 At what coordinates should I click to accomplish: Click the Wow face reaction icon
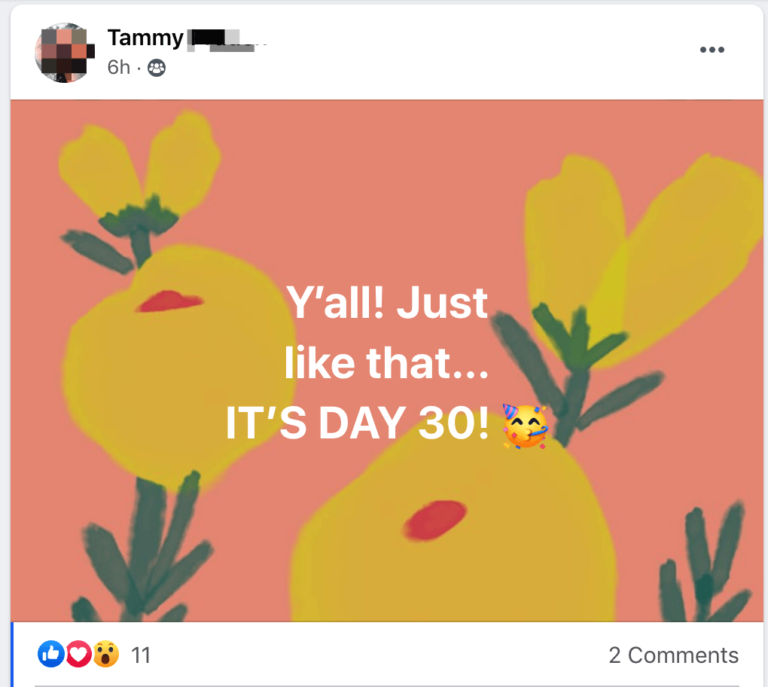pos(105,655)
